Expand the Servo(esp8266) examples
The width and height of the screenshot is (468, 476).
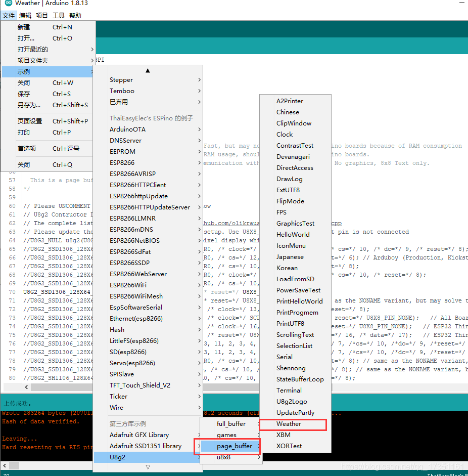[x=148, y=363]
